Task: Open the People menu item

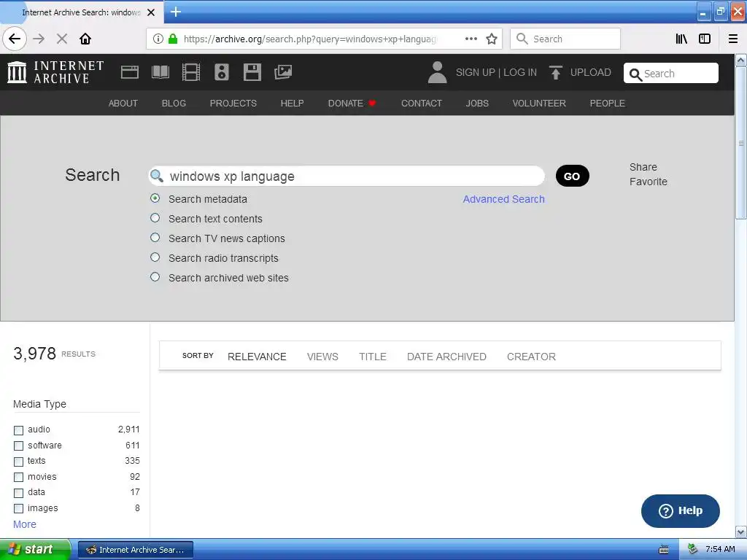Action: point(608,104)
